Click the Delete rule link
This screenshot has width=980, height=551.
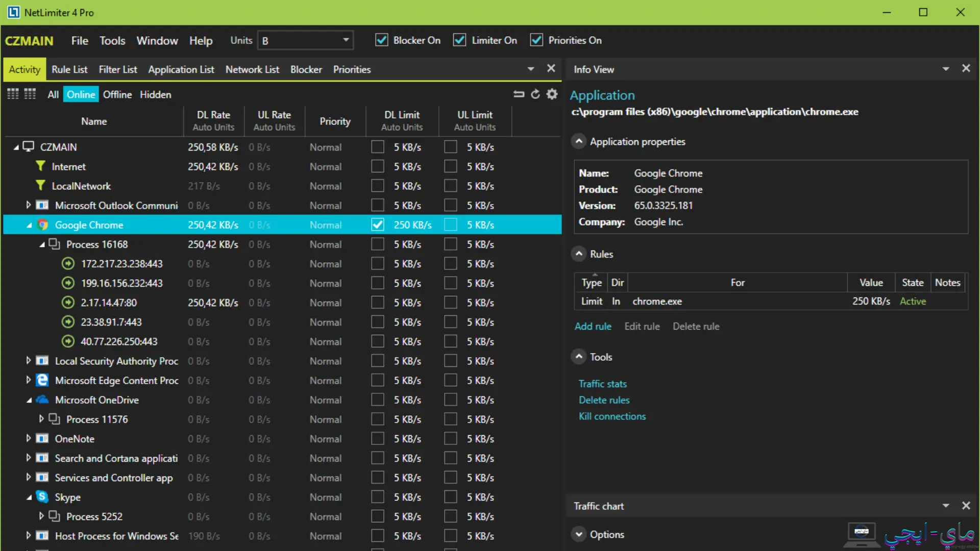(x=696, y=327)
